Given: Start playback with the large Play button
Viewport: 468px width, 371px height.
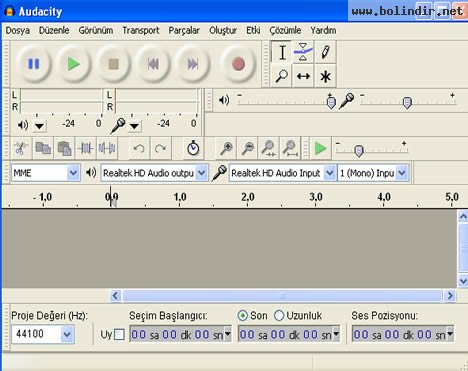Looking at the screenshot, I should coord(73,64).
